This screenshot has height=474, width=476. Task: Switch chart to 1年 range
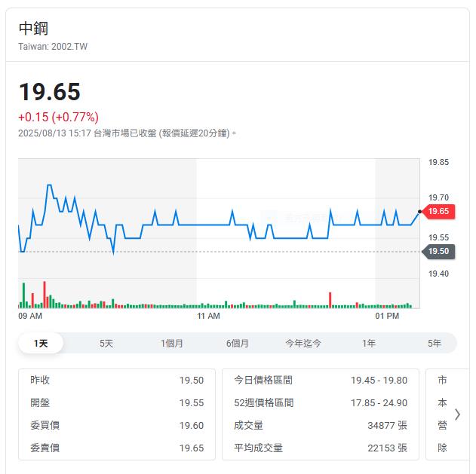coord(369,344)
